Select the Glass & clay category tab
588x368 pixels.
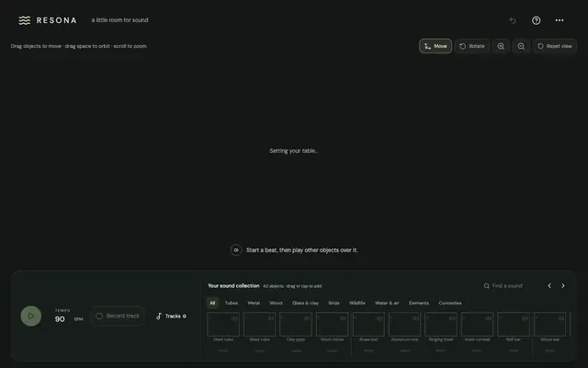(x=306, y=303)
